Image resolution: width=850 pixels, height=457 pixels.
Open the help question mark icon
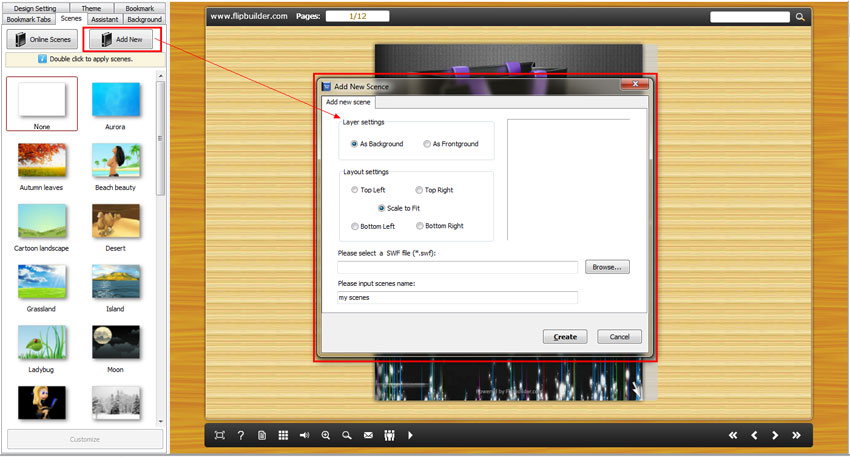coord(240,436)
